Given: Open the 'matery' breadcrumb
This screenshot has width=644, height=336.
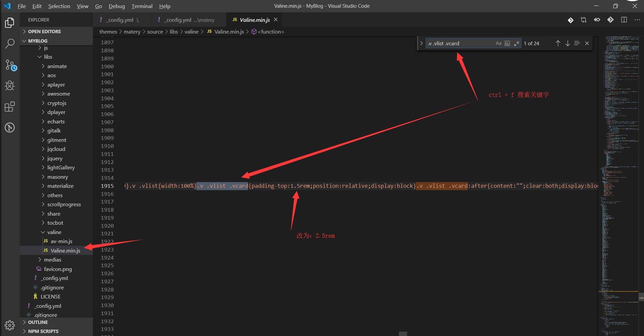Looking at the screenshot, I should tap(132, 32).
